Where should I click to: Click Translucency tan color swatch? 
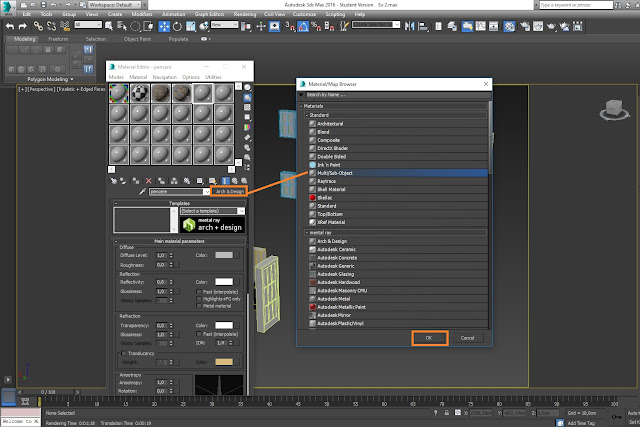pos(224,362)
